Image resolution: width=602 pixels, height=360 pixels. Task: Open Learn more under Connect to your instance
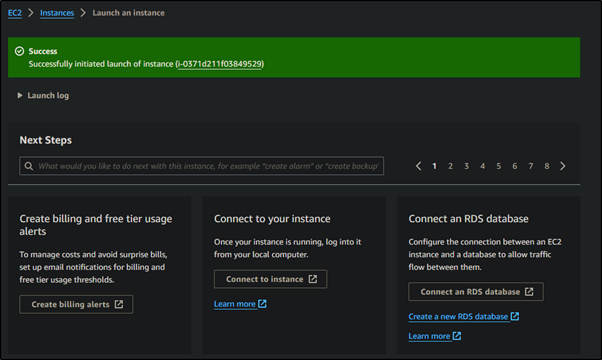(240, 304)
